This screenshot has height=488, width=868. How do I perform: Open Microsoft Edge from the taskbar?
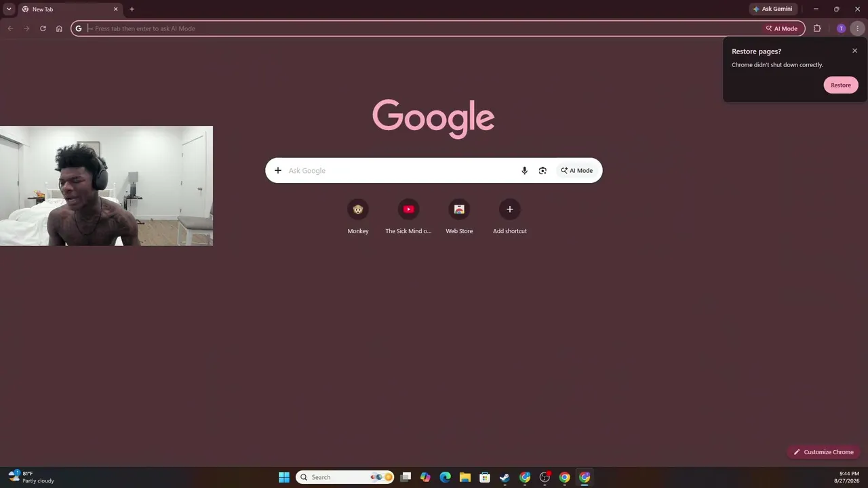pyautogui.click(x=445, y=477)
